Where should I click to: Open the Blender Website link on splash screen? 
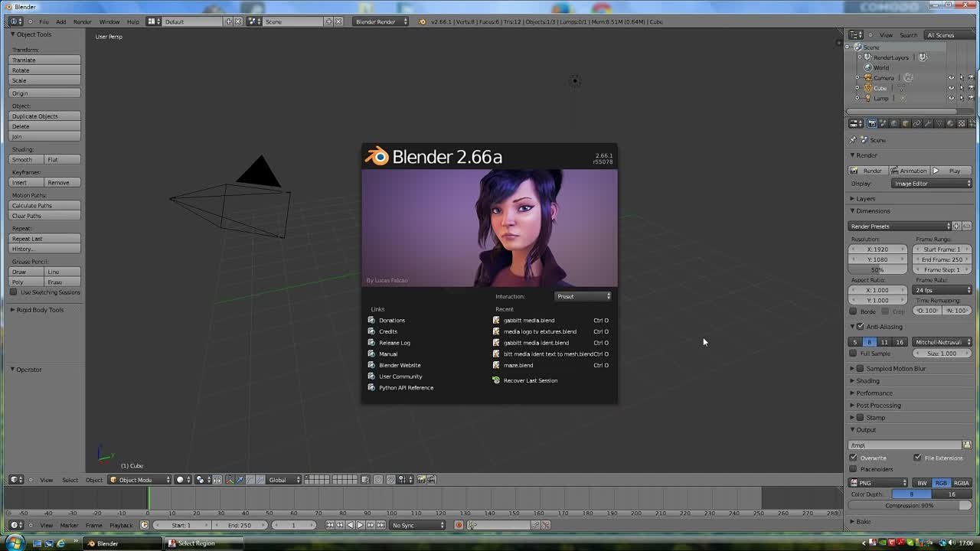point(400,365)
